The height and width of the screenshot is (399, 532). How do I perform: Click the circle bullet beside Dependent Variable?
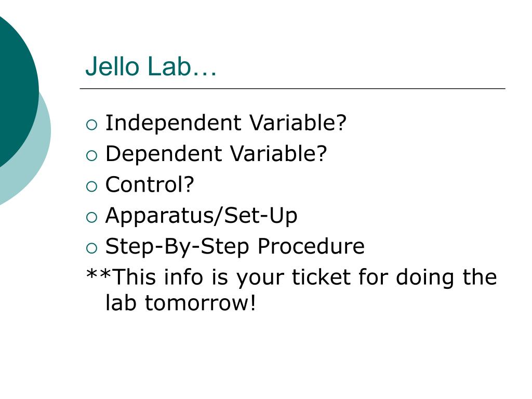91,156
